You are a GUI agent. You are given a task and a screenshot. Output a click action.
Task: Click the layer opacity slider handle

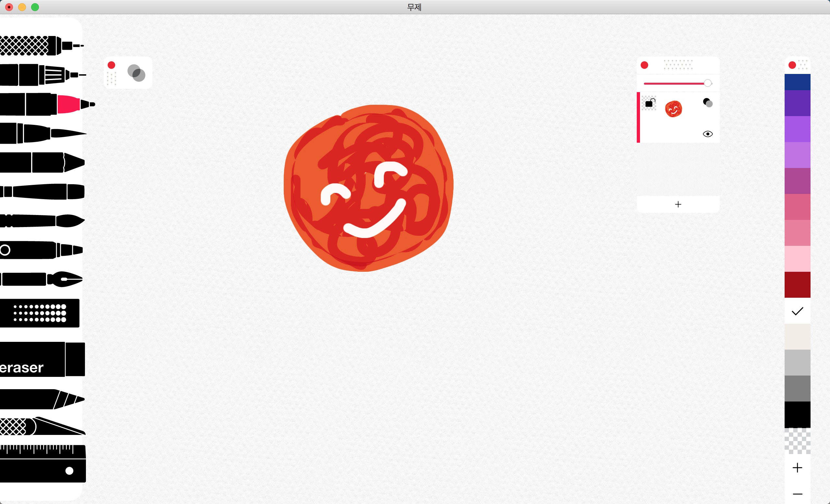(x=707, y=83)
